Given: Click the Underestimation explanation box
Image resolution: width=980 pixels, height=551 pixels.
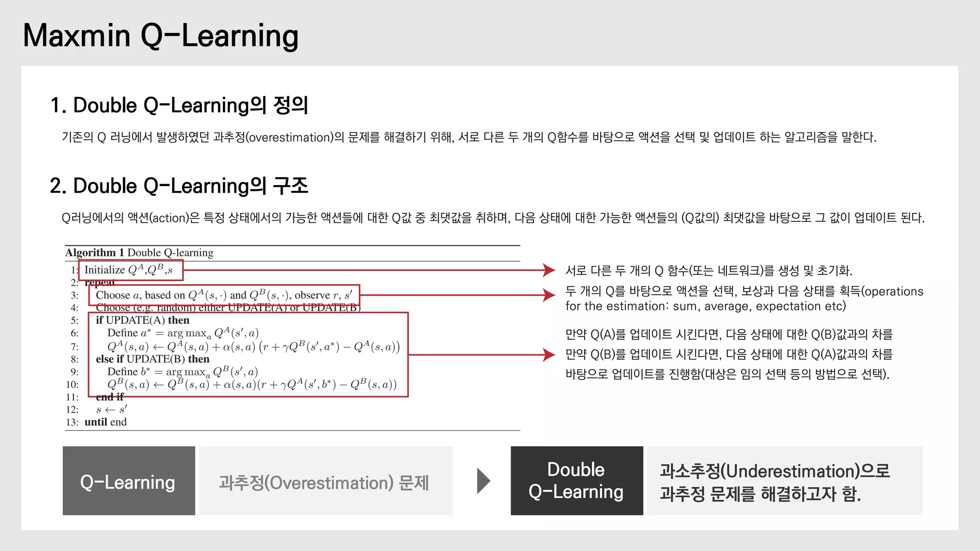Looking at the screenshot, I should 785,481.
